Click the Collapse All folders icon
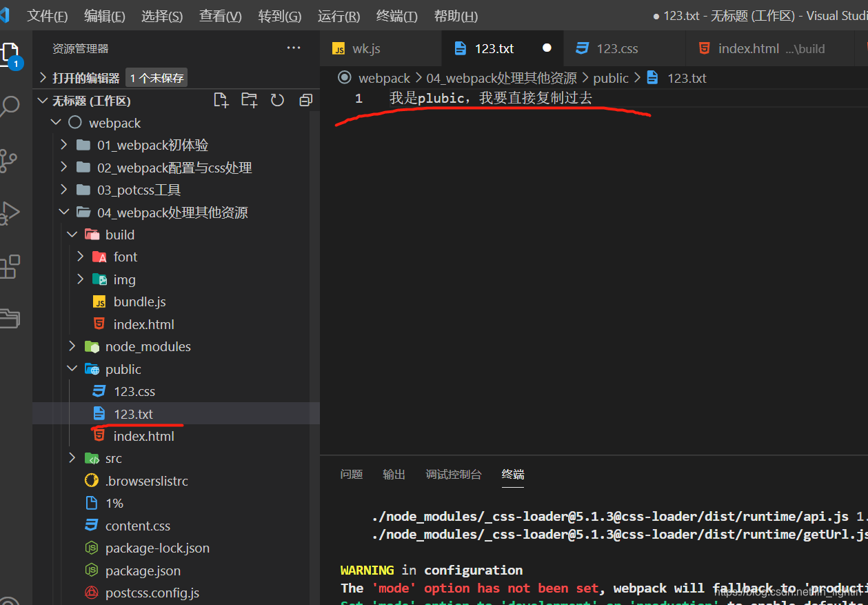Viewport: 868px width, 605px height. 306,101
